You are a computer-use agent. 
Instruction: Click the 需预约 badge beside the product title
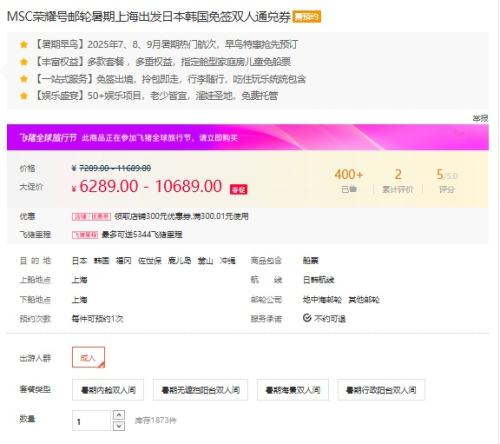306,17
